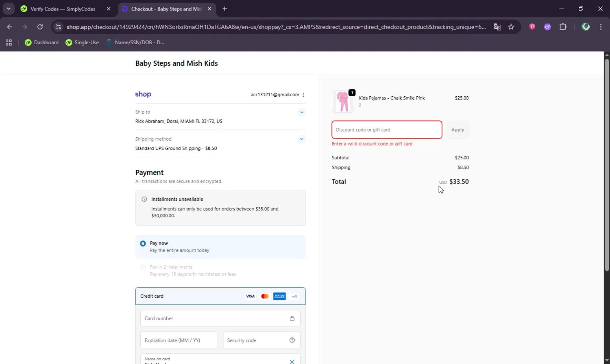The width and height of the screenshot is (610, 364).
Task: Select Pay in 2 installments radio button
Action: tap(143, 267)
